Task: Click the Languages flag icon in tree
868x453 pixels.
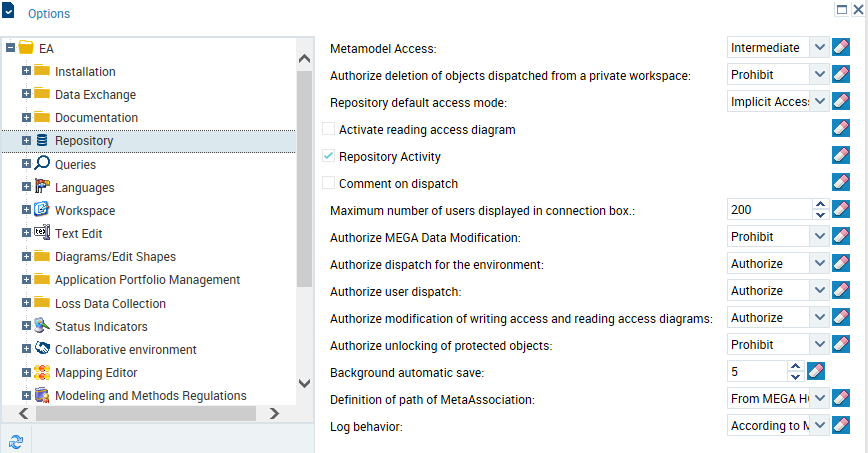Action: pos(42,187)
